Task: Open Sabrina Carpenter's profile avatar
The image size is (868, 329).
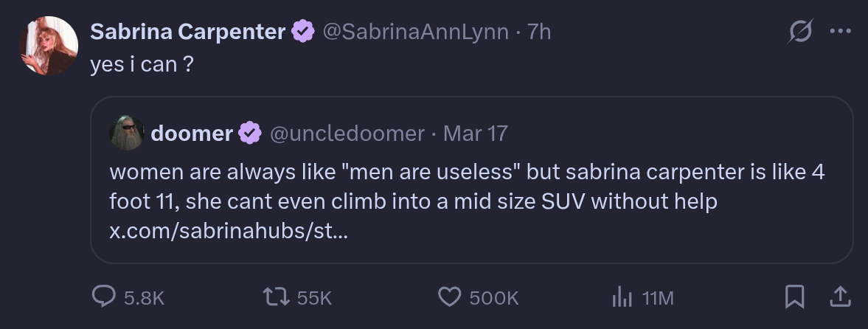Action: (x=49, y=46)
